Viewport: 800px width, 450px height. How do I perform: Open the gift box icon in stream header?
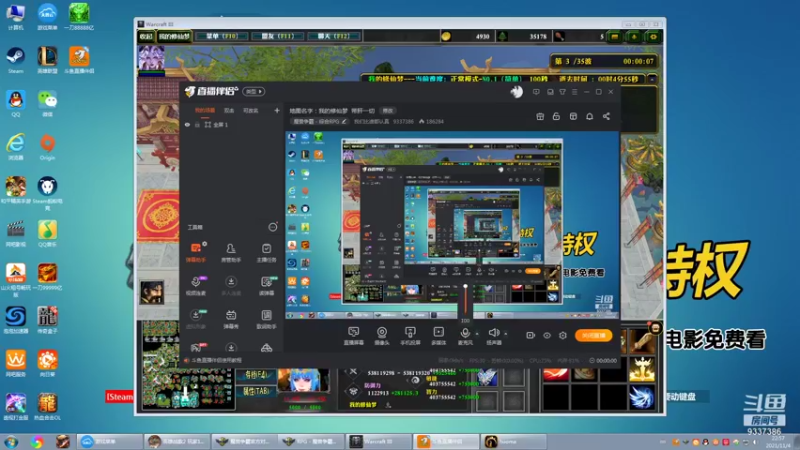point(540,116)
